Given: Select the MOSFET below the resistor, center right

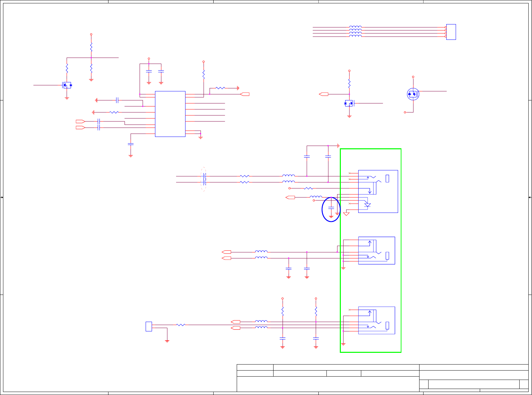Looking at the screenshot, I should coord(349,103).
